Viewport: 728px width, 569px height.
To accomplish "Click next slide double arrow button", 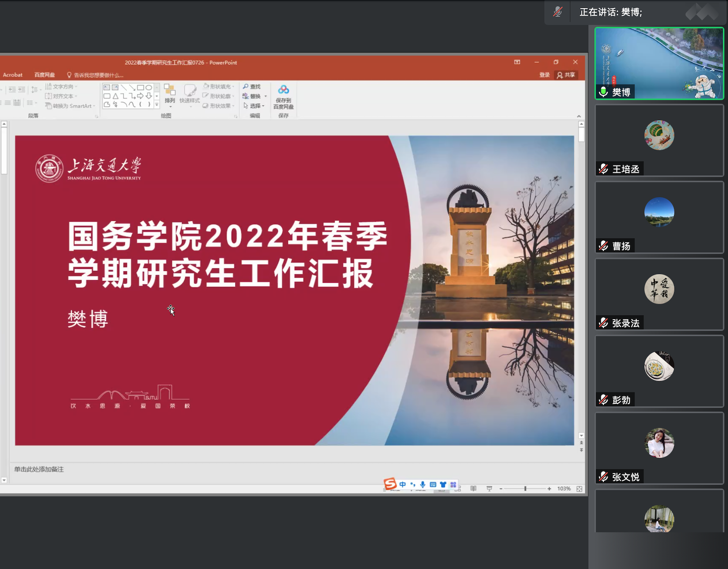I will coord(581,450).
